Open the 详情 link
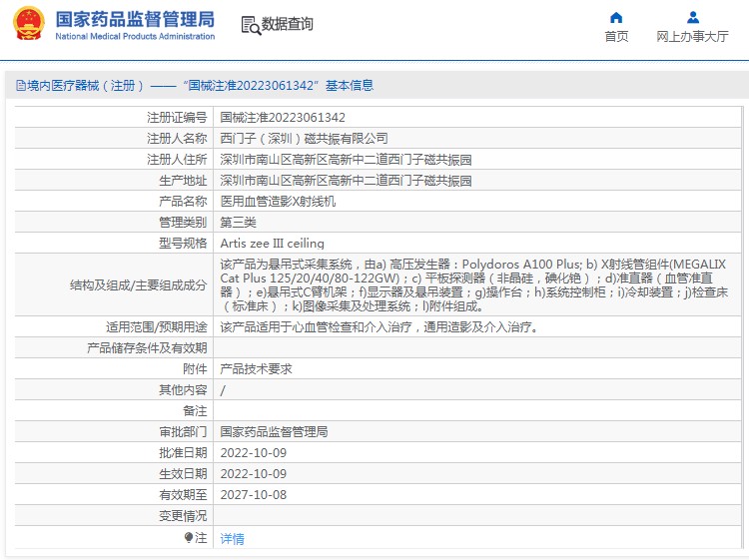This screenshot has width=749, height=560. pyautogui.click(x=232, y=538)
